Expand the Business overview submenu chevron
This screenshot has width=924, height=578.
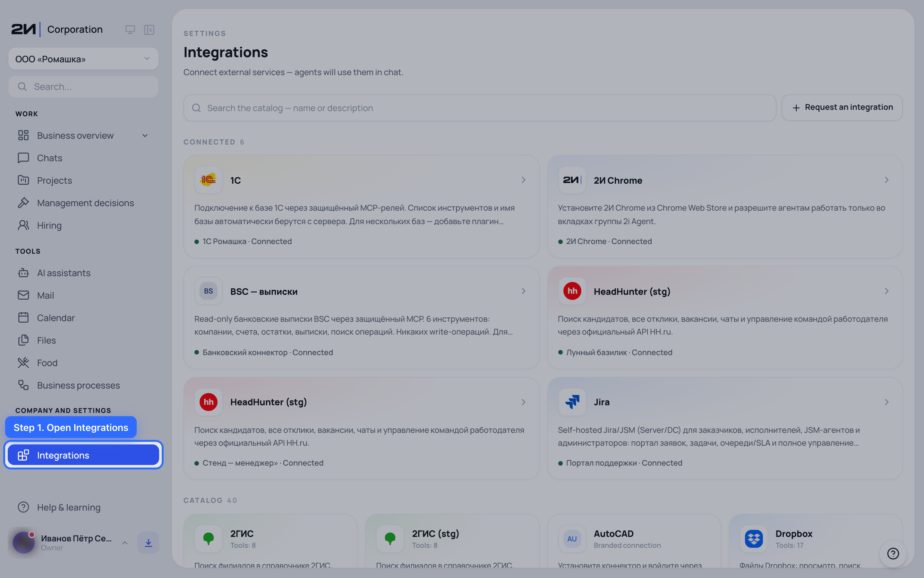point(145,136)
